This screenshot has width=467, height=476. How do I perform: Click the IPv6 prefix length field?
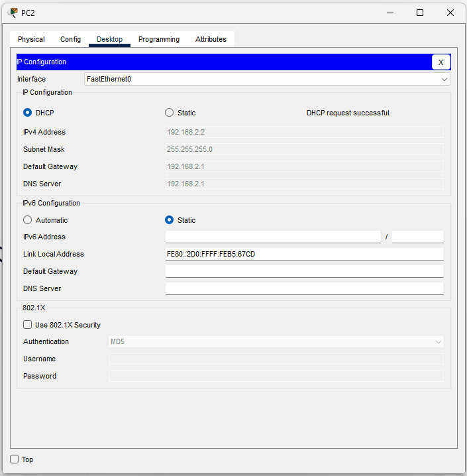[417, 237]
